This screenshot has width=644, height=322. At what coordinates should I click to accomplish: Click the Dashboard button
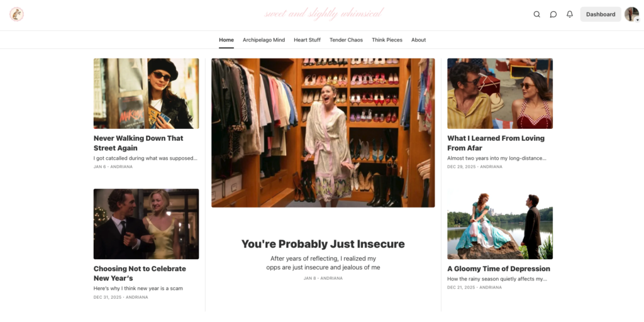(601, 14)
